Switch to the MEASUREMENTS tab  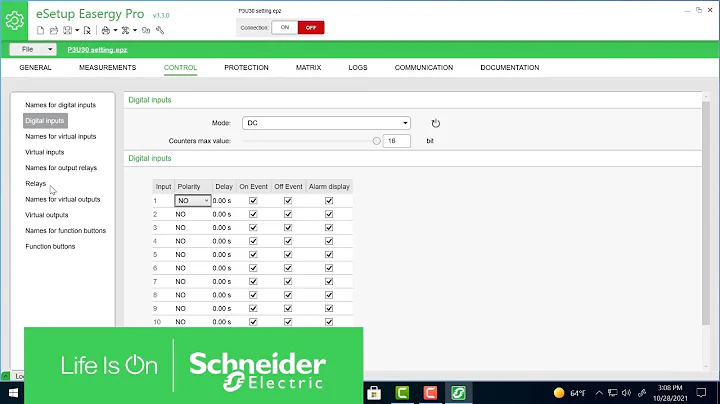107,67
